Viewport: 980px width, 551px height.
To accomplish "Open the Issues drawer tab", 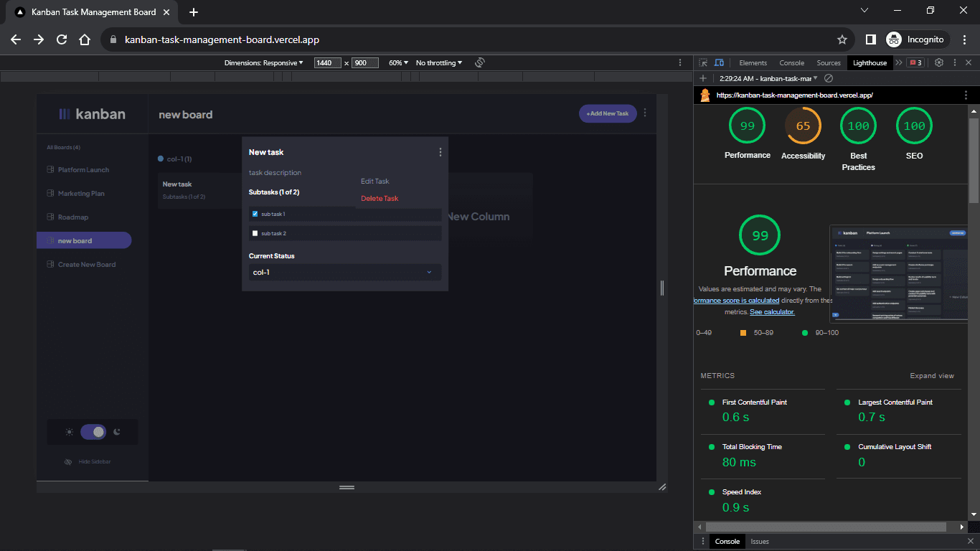I will tap(760, 542).
